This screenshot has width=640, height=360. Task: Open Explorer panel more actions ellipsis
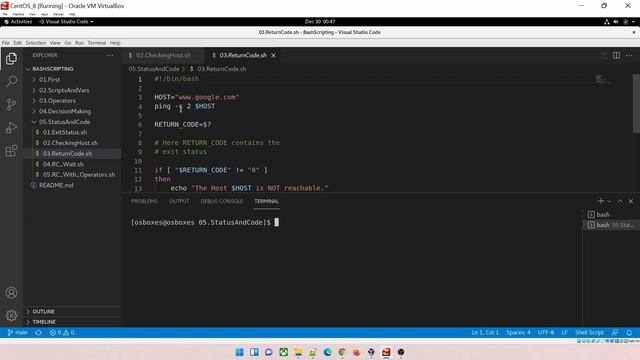coord(110,55)
